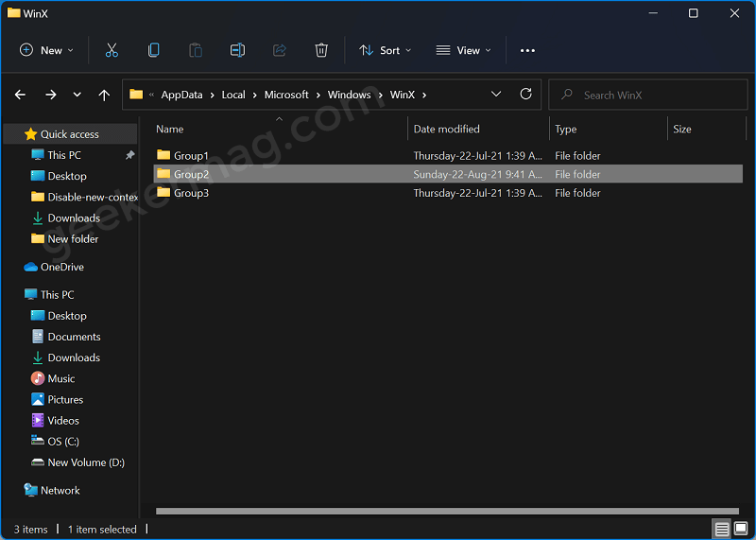Click the pin icon beside This PC
This screenshot has height=540, width=756.
click(x=129, y=155)
